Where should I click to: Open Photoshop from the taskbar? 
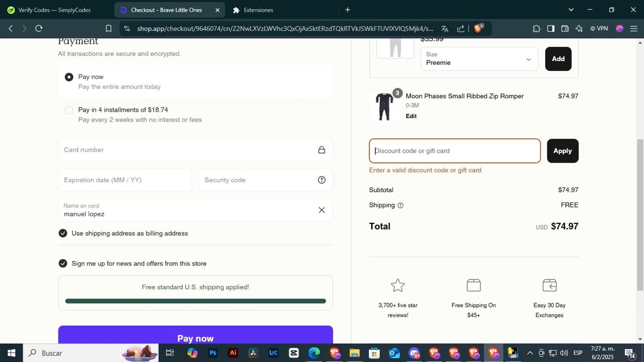213,353
